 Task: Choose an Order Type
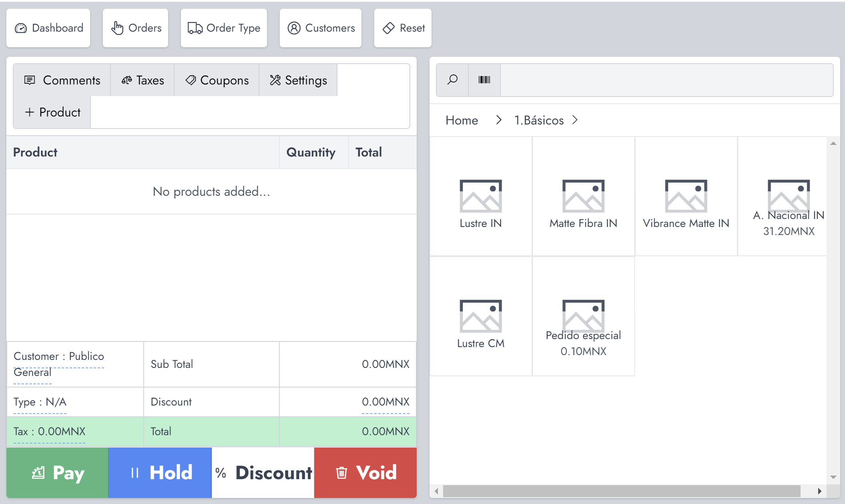(x=224, y=28)
